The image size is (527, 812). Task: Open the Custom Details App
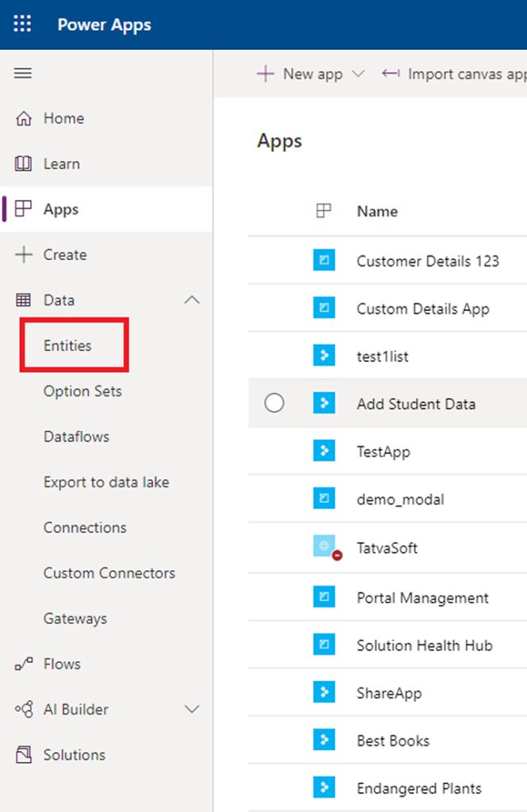tap(423, 309)
